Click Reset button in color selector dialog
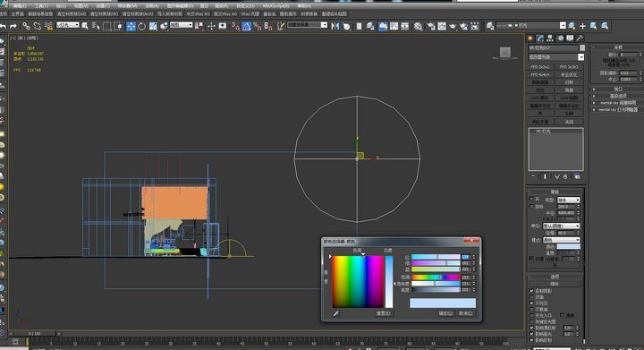Image resolution: width=644 pixels, height=350 pixels. [383, 313]
